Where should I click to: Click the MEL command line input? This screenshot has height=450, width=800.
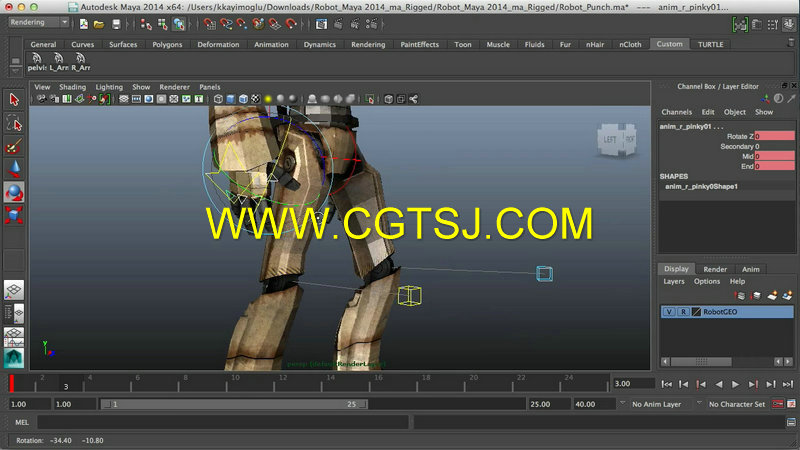[222, 422]
